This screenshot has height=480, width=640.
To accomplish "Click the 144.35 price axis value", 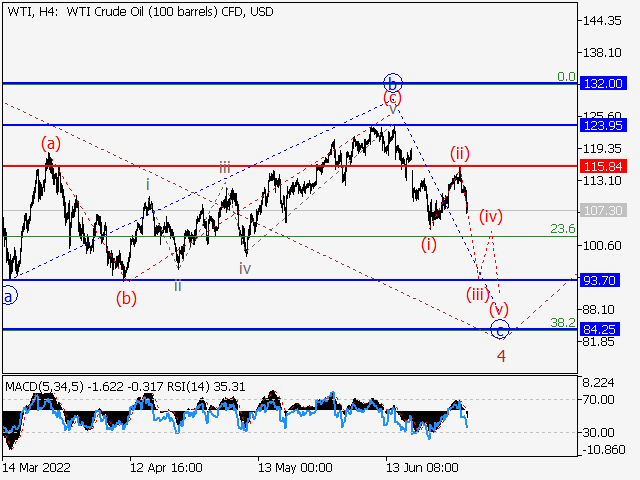I will (602, 21).
